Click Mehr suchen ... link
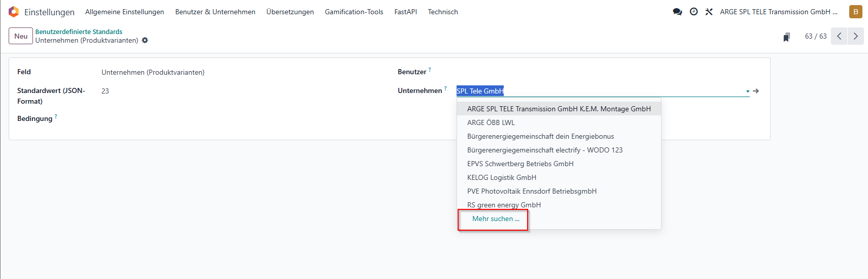868x279 pixels. pos(496,219)
